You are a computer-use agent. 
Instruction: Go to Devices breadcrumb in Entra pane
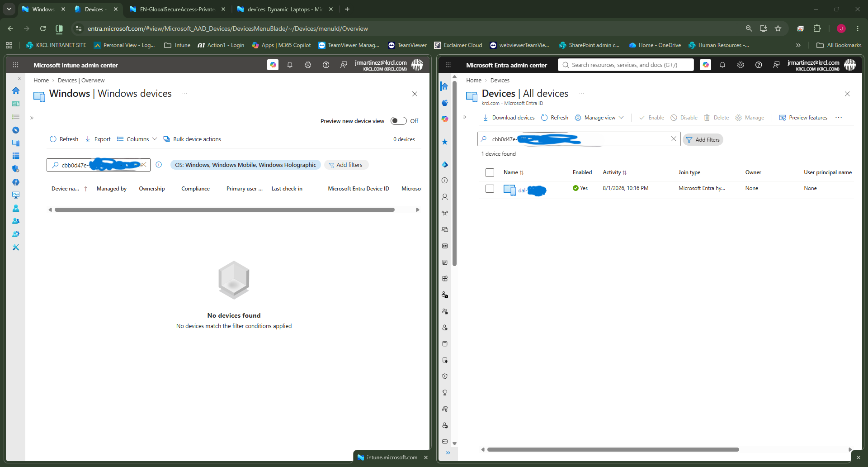500,81
